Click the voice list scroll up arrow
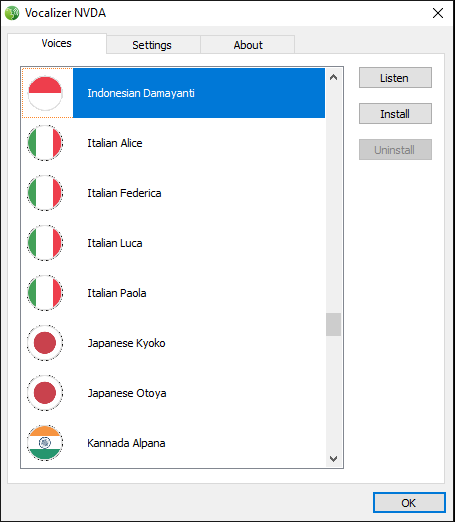Viewport: 455px width, 522px height. pyautogui.click(x=333, y=77)
